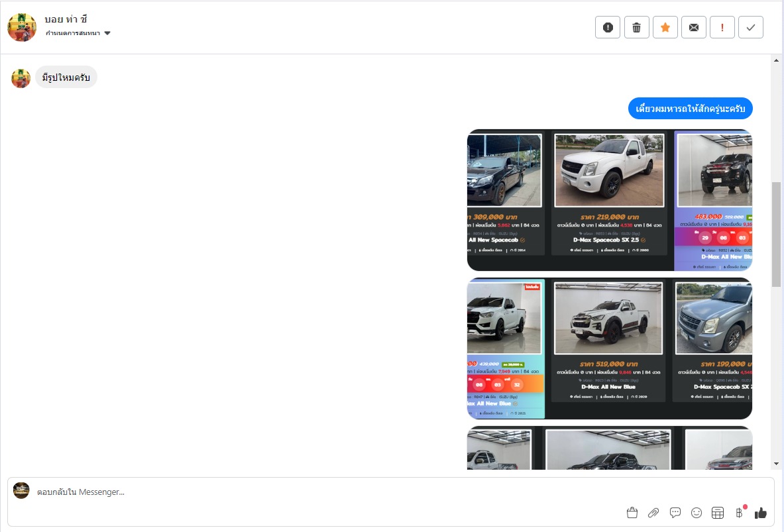Open shopping bag products icon in reply bar
Image resolution: width=784 pixels, height=532 pixels.
coord(632,513)
